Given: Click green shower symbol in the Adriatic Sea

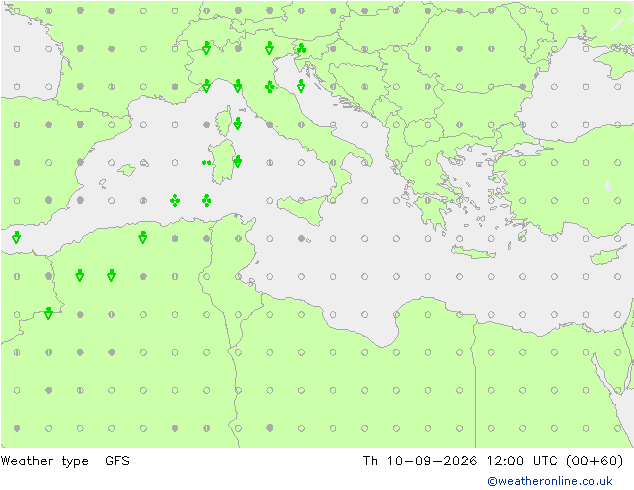Looking at the screenshot, I should (x=301, y=86).
